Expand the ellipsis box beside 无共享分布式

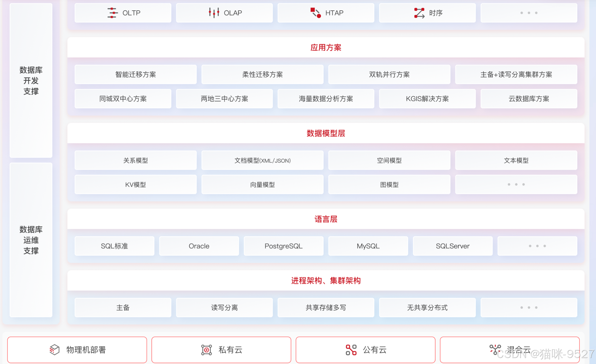tap(529, 308)
